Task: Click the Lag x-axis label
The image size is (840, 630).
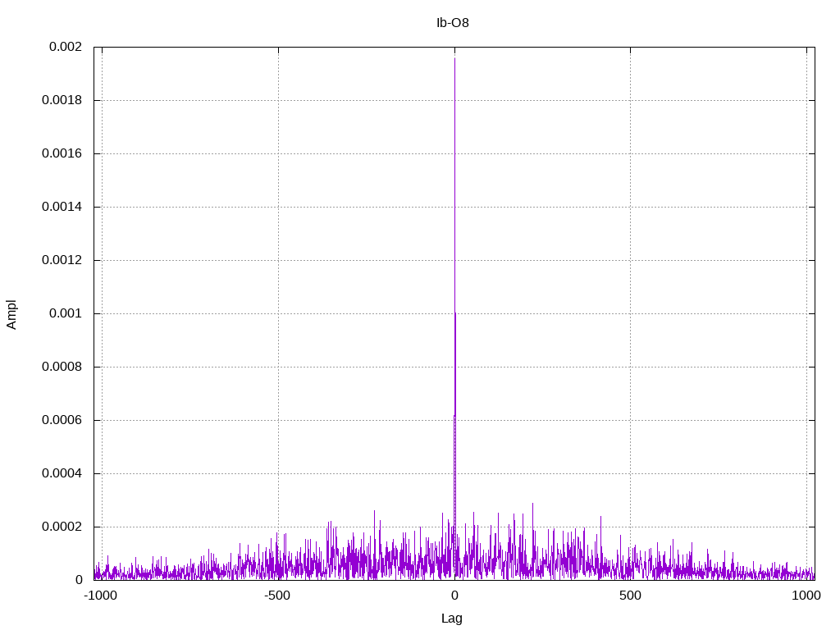Action: point(452,619)
